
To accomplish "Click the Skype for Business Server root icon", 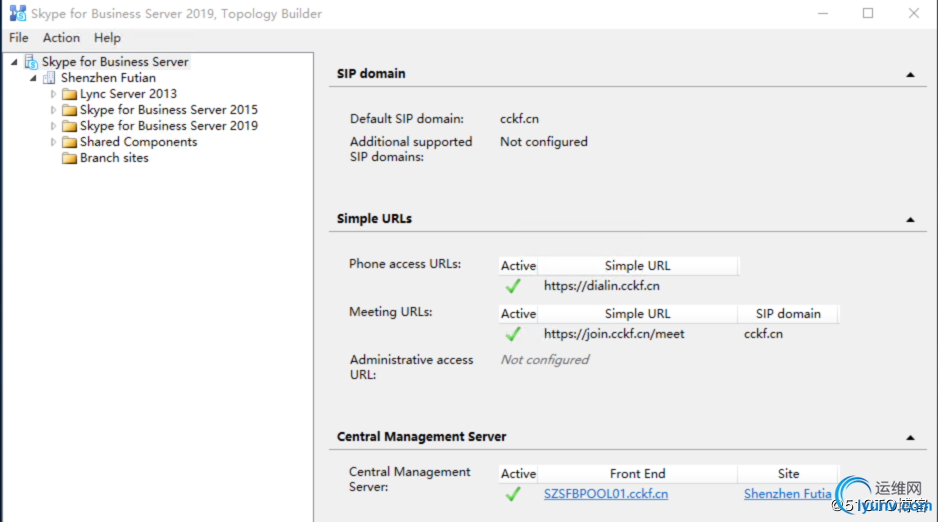I will point(31,62).
